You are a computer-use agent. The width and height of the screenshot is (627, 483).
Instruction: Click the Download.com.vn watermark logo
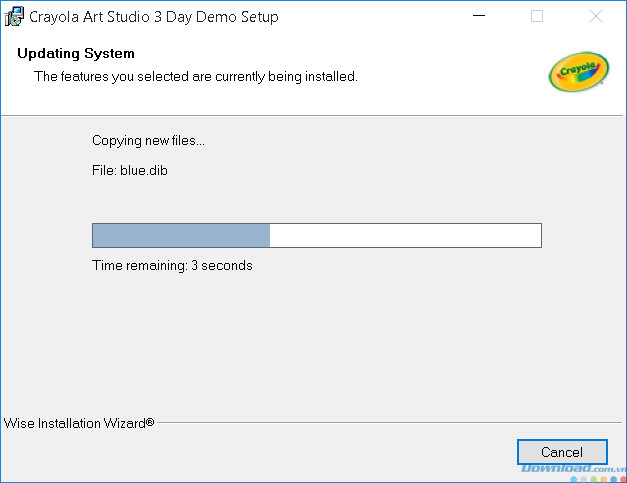click(x=574, y=468)
